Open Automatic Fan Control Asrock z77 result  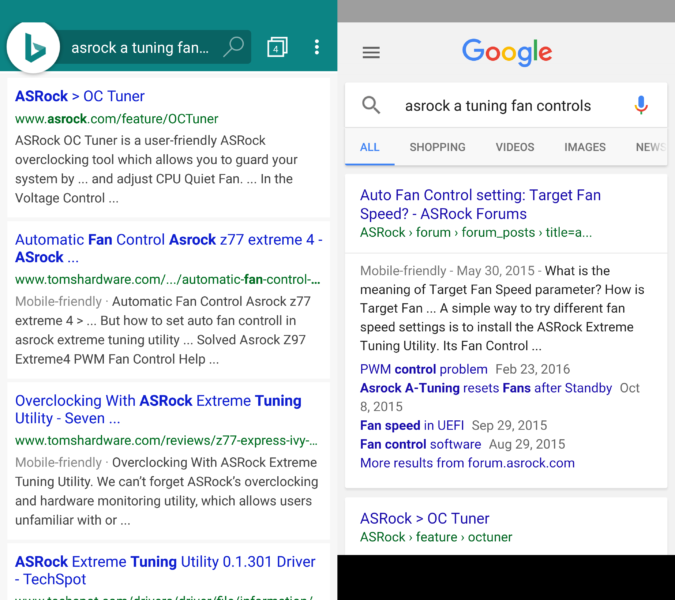pyautogui.click(x=169, y=248)
